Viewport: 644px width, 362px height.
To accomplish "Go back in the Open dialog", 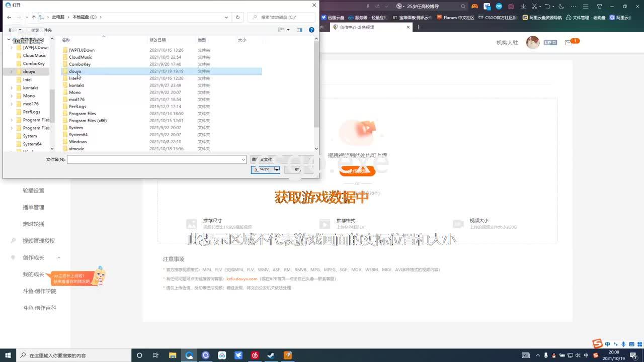I will pyautogui.click(x=9, y=17).
